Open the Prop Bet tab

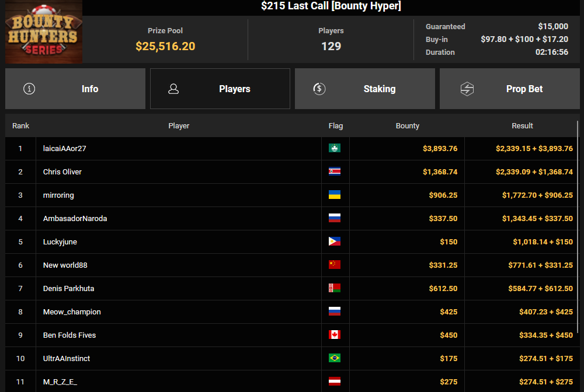click(x=510, y=89)
